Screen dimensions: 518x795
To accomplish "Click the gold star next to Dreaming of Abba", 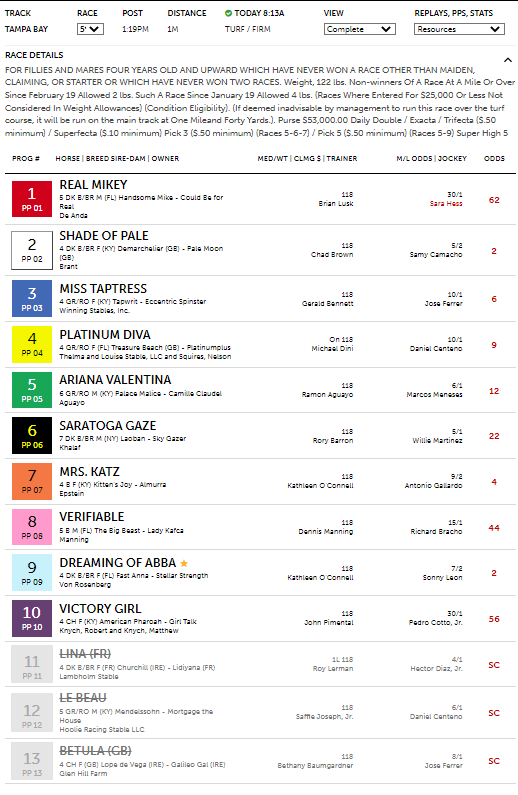I will 184,563.
